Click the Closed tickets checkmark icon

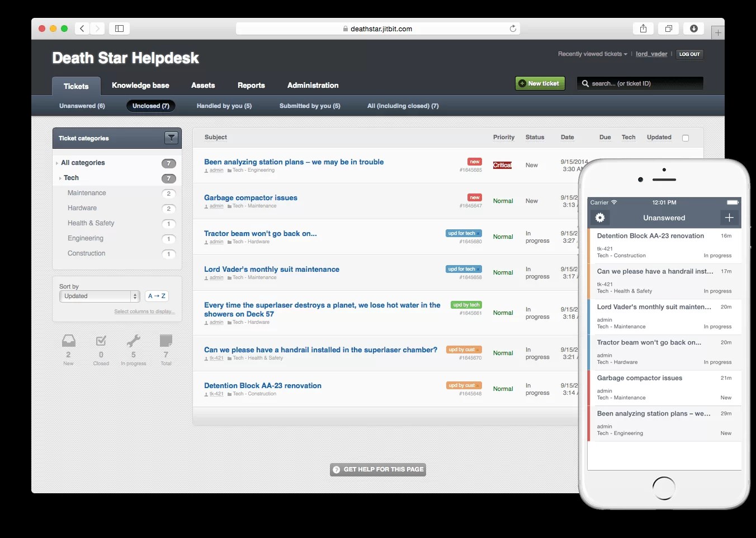click(101, 339)
